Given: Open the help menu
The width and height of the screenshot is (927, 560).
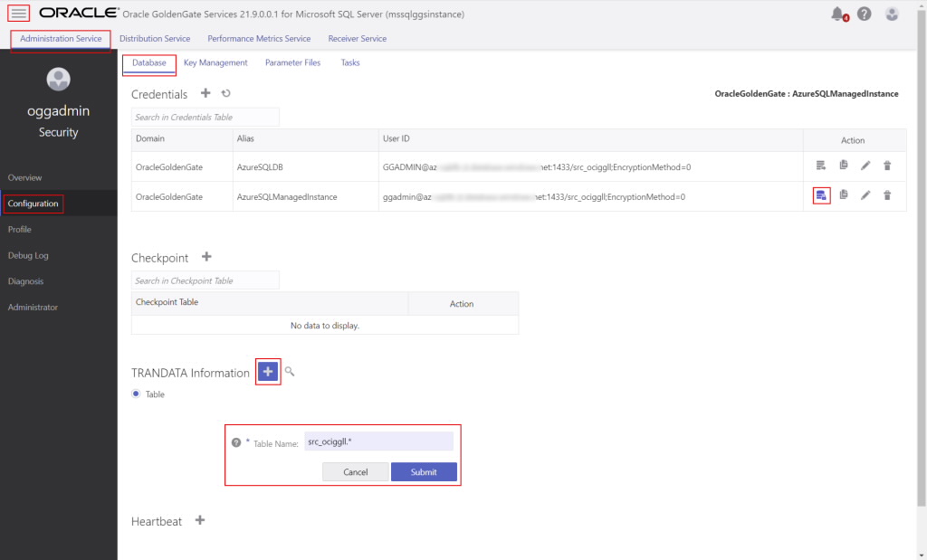Looking at the screenshot, I should pos(865,13).
